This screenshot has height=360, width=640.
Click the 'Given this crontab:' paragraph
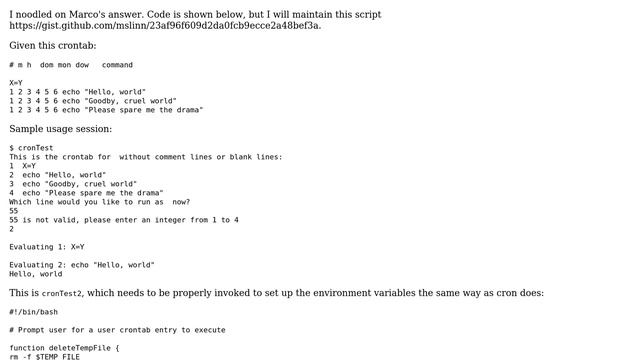coord(53,45)
